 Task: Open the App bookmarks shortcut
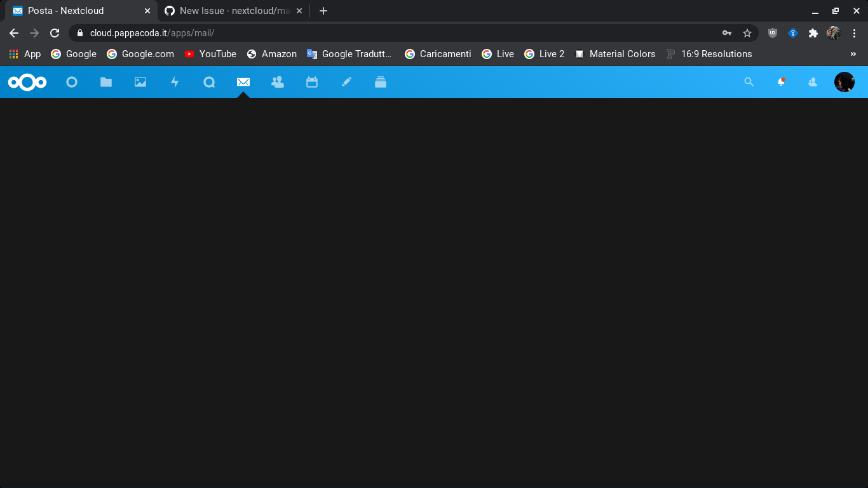point(25,54)
